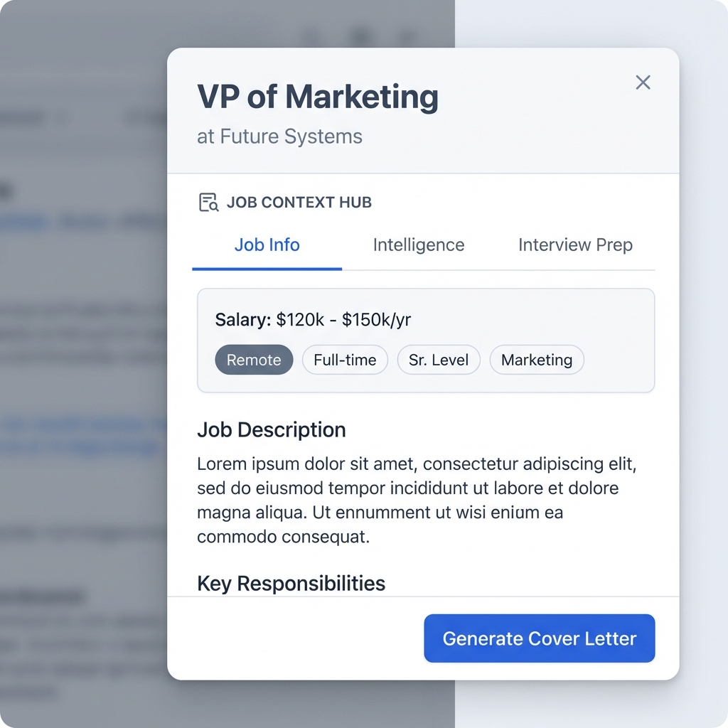Open the Future Systems company name
The height and width of the screenshot is (728, 728).
[x=291, y=136]
